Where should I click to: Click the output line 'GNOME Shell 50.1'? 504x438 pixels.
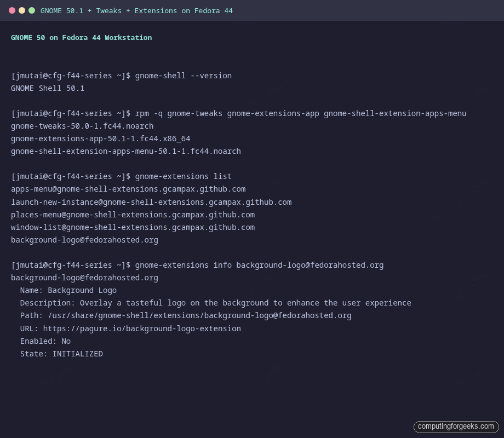click(48, 88)
